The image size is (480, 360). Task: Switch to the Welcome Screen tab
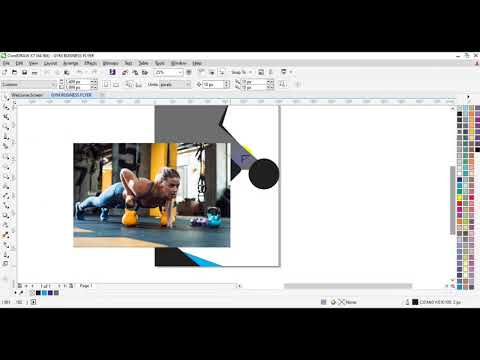pyautogui.click(x=27, y=95)
